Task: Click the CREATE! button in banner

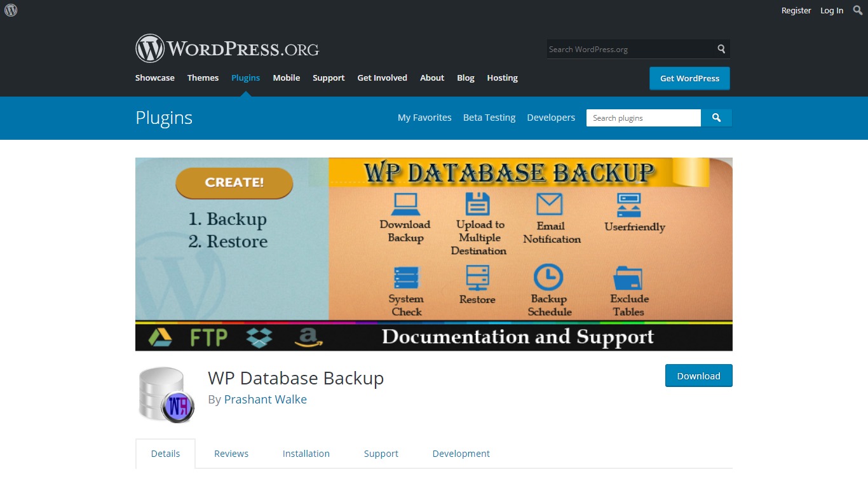Action: click(x=234, y=183)
